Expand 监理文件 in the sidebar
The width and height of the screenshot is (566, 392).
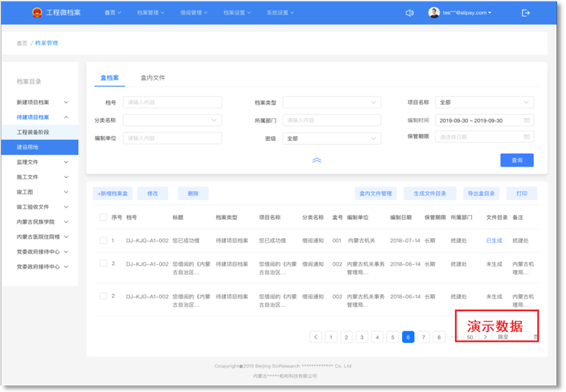click(42, 162)
